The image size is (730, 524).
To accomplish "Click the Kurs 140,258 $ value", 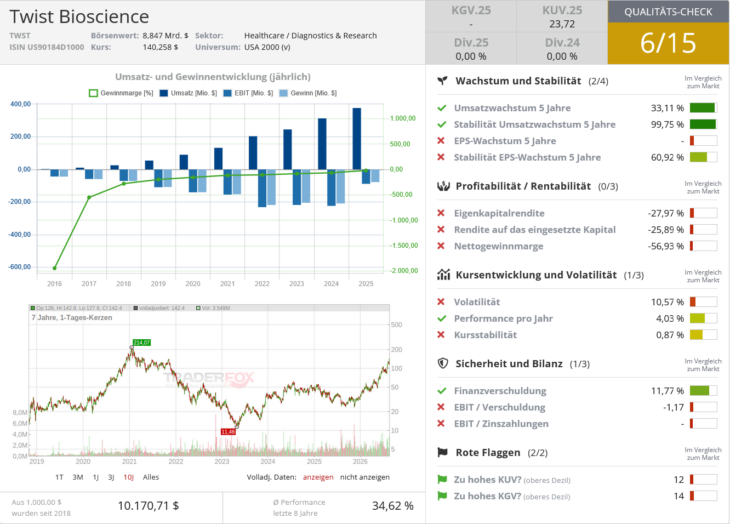I will [160, 47].
